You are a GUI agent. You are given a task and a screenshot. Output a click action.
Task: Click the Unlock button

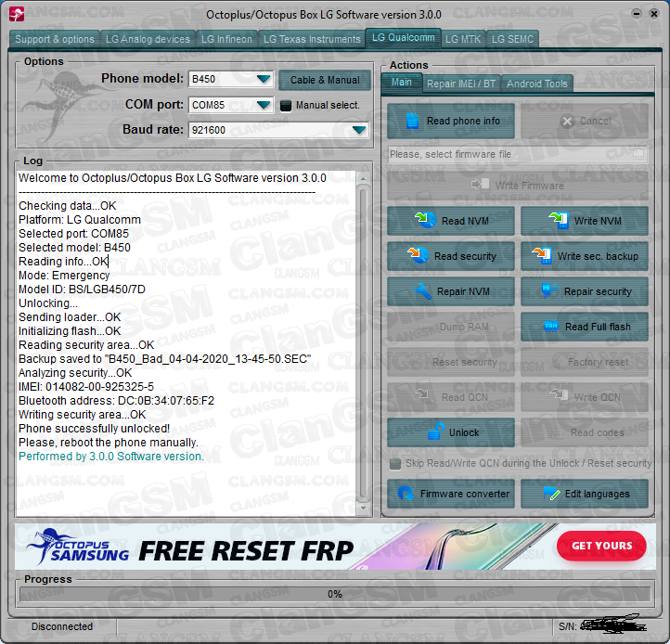(x=451, y=432)
